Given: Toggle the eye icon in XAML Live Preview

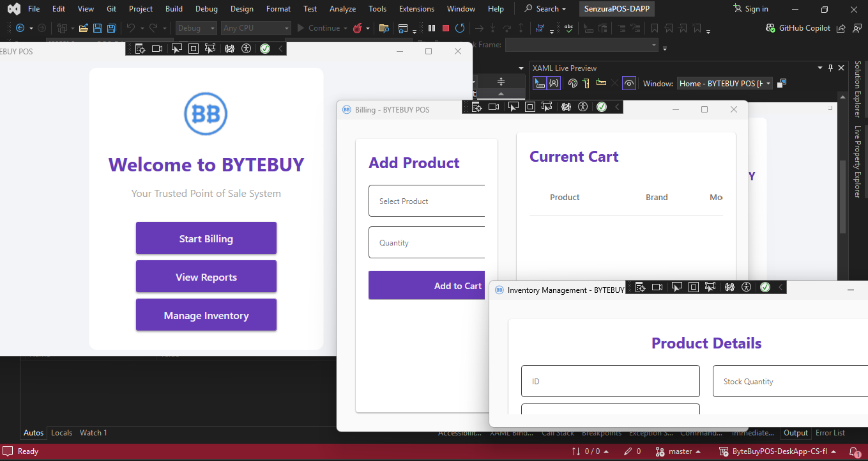Looking at the screenshot, I should click(x=629, y=83).
